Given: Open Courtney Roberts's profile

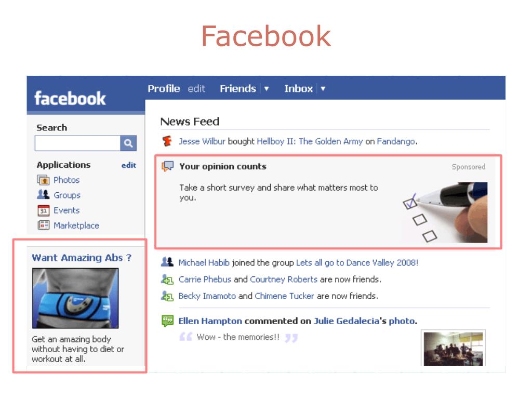Looking at the screenshot, I should pyautogui.click(x=284, y=279).
